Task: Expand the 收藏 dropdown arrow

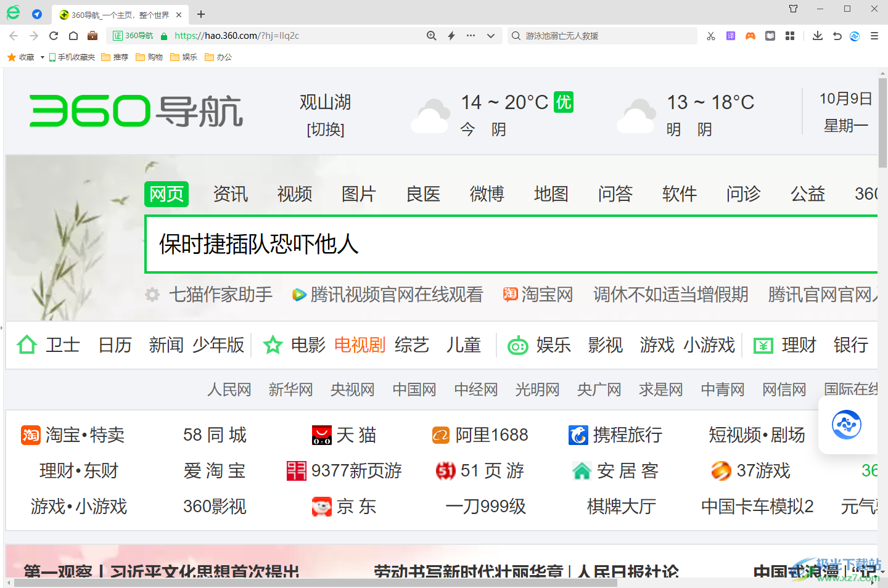Action: tap(42, 57)
